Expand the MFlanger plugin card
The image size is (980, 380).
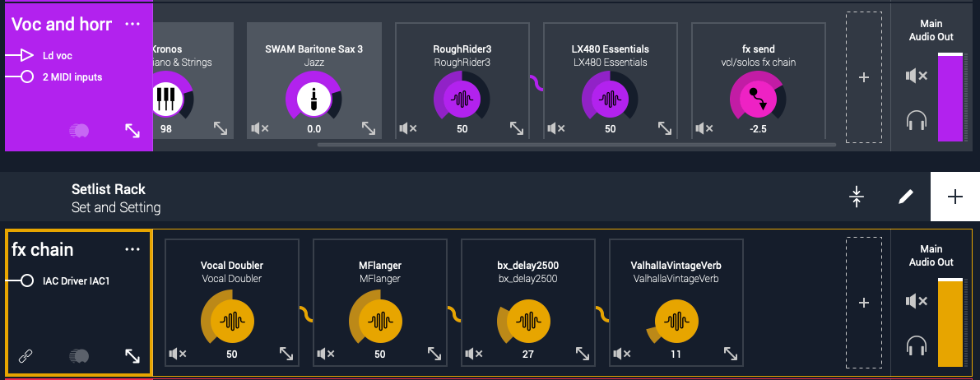(434, 354)
